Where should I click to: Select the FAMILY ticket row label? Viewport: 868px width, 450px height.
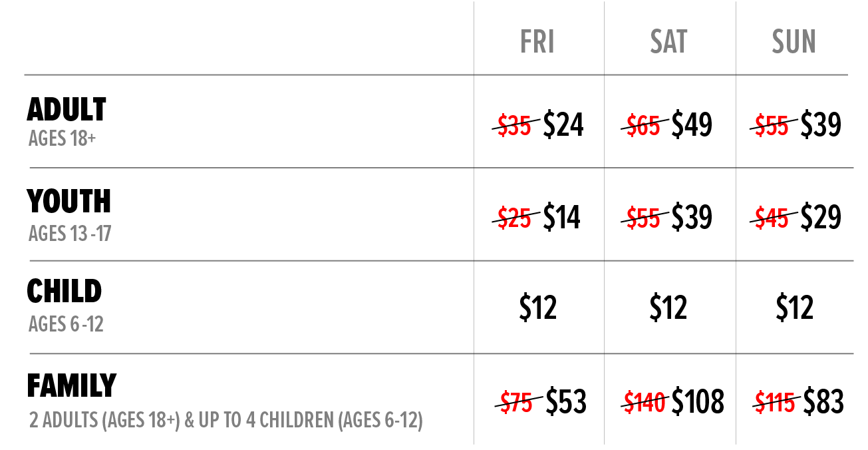(72, 385)
